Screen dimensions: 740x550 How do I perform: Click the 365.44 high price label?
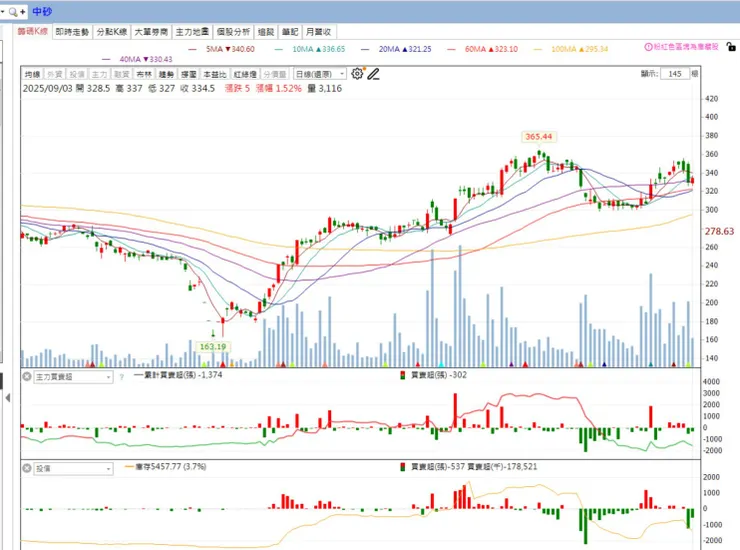coord(538,136)
